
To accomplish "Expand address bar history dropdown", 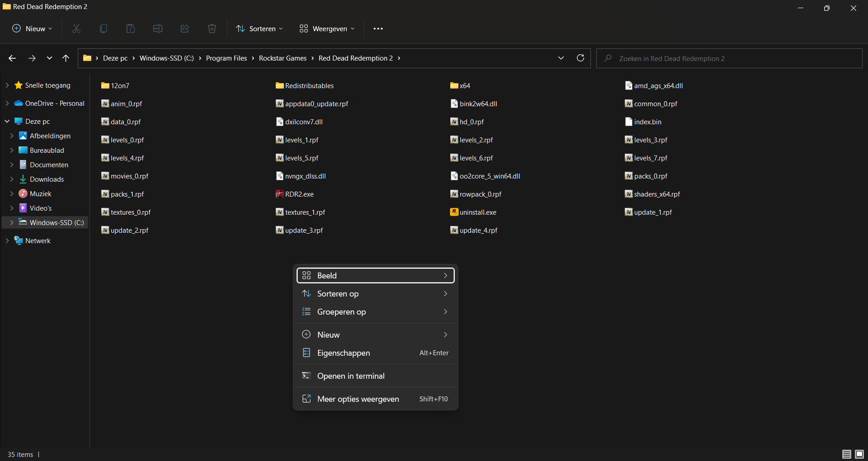I will [561, 58].
